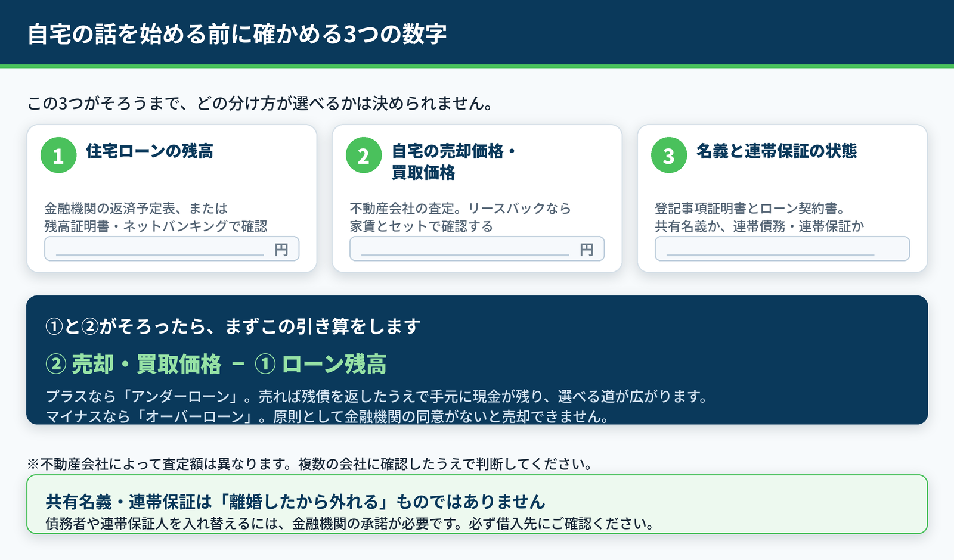This screenshot has width=954, height=560.
Task: Click the text 不動産会社の査定。リースバックなら
Action: (x=460, y=209)
